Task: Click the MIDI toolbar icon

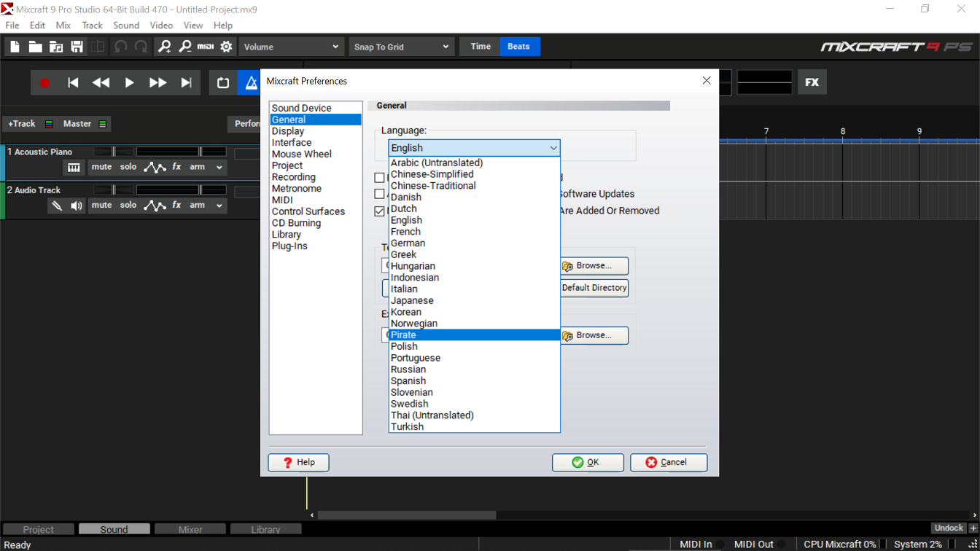Action: click(206, 47)
